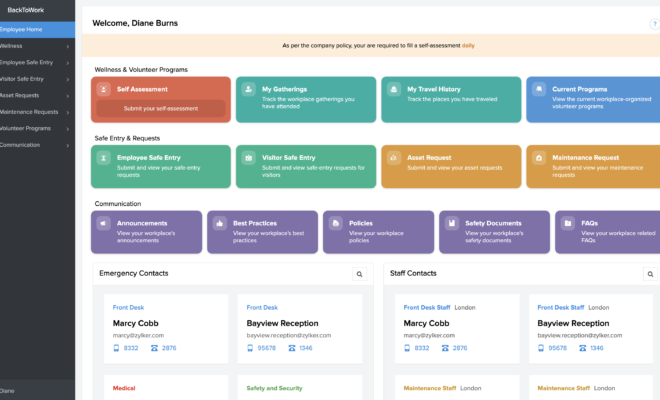Open the help question mark icon
660x400 pixels.
click(x=654, y=23)
